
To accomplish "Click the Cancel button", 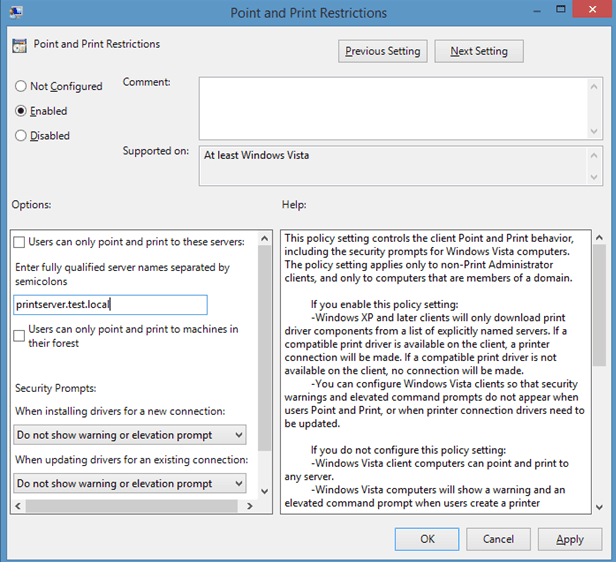I will 498,539.
